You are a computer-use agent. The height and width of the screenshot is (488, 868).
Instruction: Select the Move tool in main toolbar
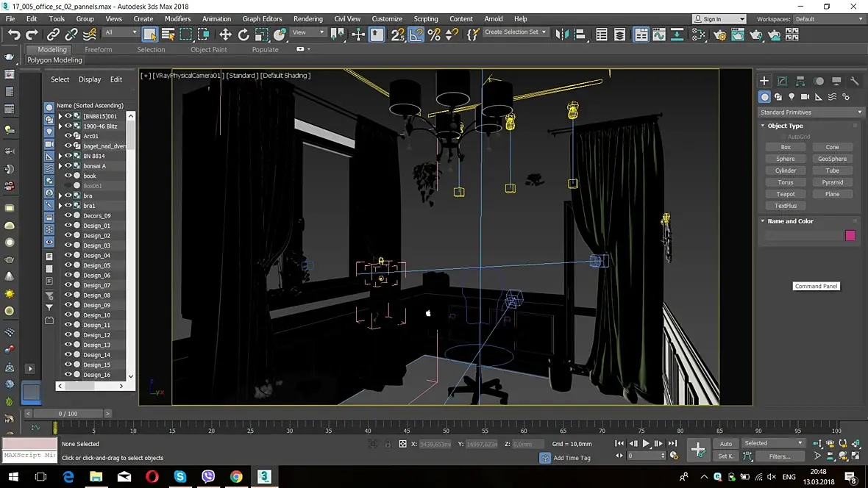click(225, 35)
